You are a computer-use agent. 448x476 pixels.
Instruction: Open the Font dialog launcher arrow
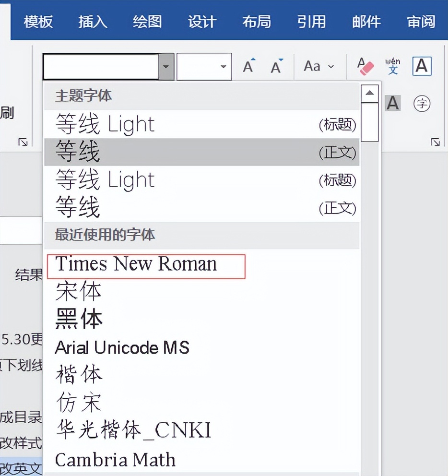(x=435, y=142)
